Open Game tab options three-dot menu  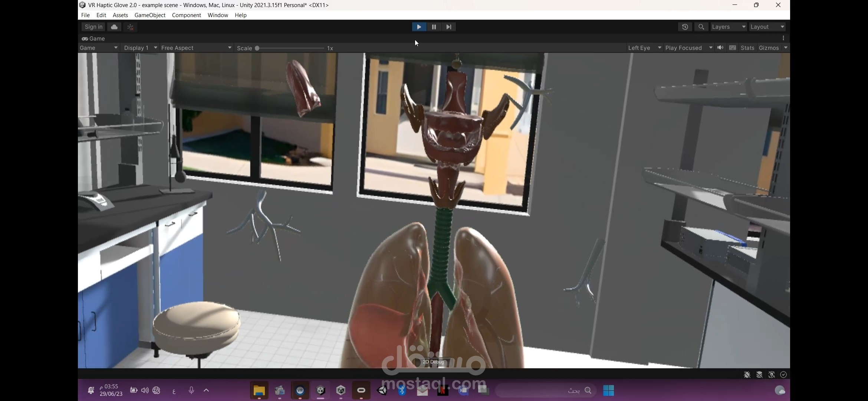pyautogui.click(x=783, y=38)
